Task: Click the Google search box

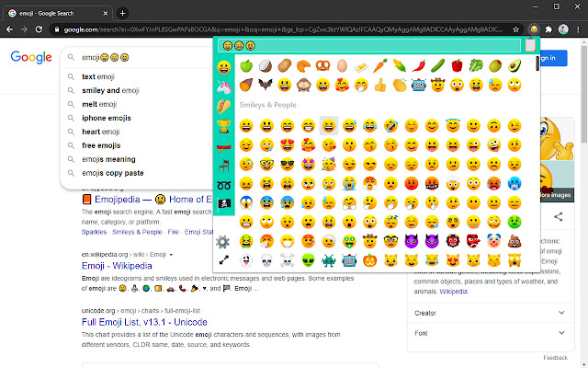Action: 139,57
